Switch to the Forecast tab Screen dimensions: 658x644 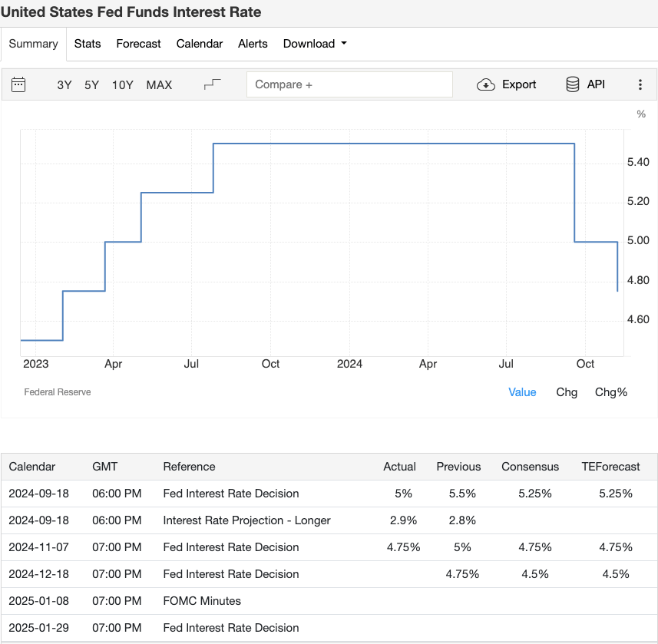point(138,44)
